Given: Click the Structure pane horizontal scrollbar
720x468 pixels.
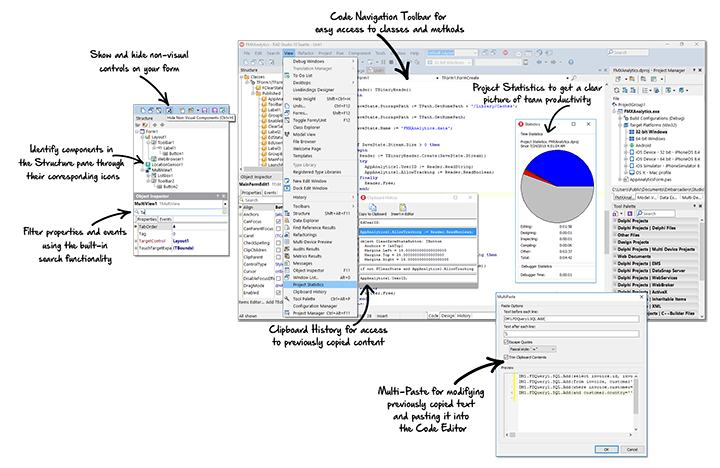Looking at the screenshot, I should [x=262, y=169].
